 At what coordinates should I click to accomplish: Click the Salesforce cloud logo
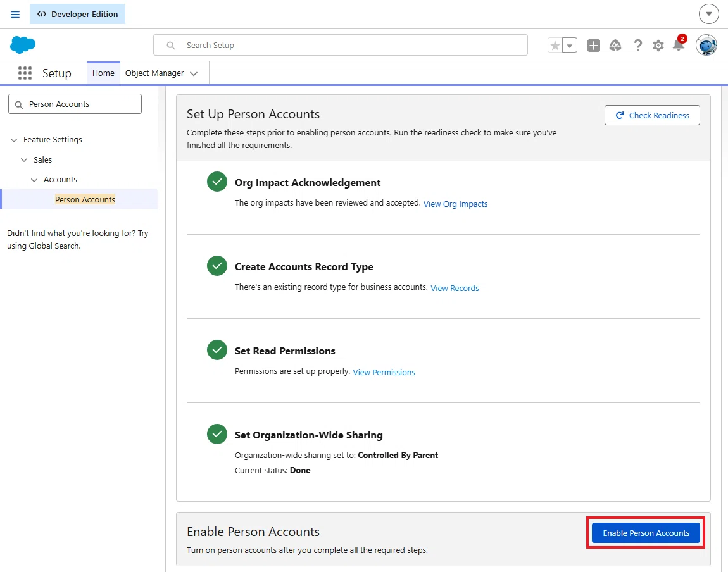click(x=23, y=44)
